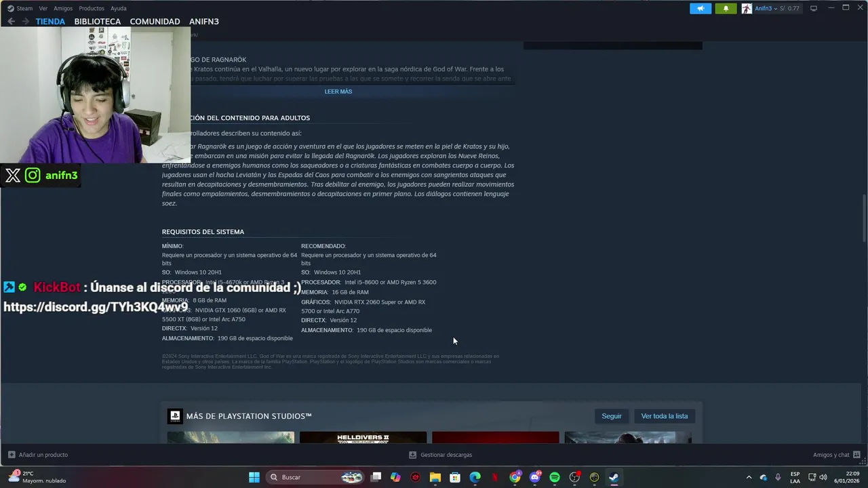Switch to the TIENDA tab
The width and height of the screenshot is (868, 488).
[50, 22]
